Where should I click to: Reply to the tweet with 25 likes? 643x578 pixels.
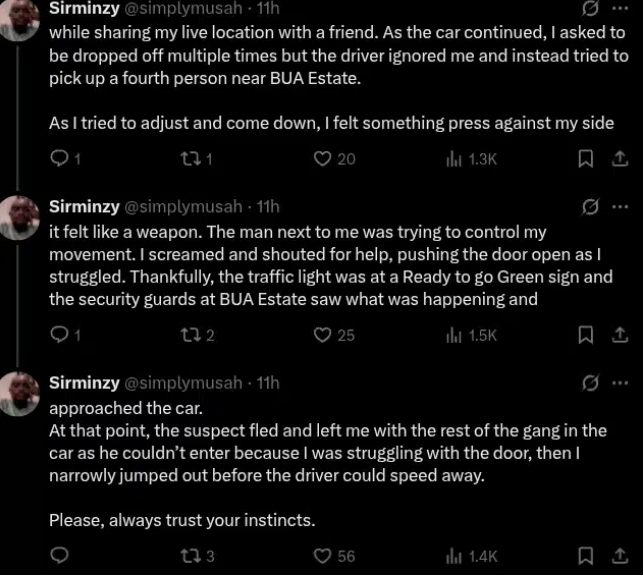point(59,335)
